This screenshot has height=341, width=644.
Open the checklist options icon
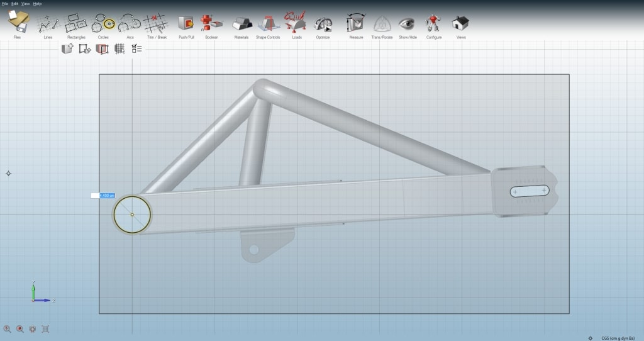(x=136, y=49)
